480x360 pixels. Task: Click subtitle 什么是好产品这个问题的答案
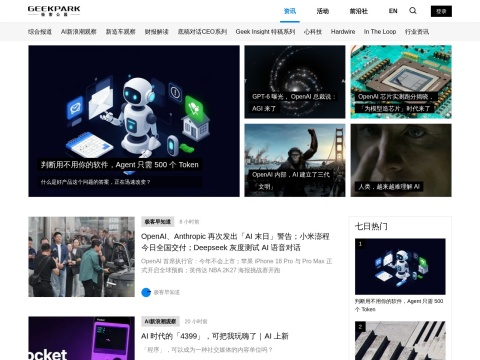(x=95, y=182)
